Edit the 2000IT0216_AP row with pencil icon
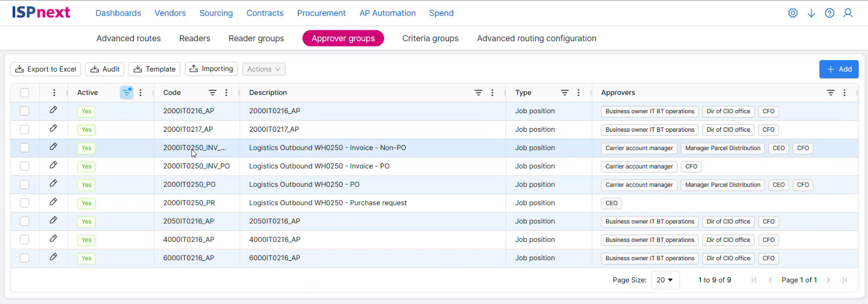This screenshot has height=304, width=868. point(53,110)
